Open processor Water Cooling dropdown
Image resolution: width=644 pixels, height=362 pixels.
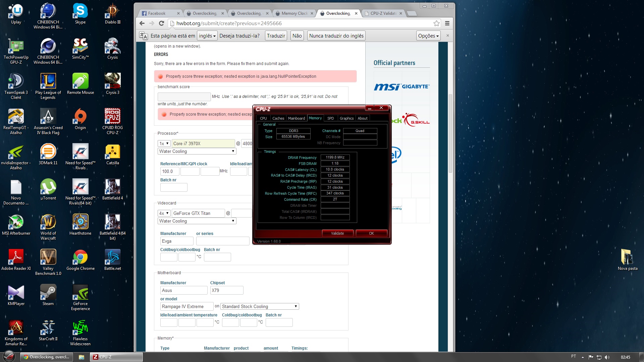pyautogui.click(x=197, y=152)
